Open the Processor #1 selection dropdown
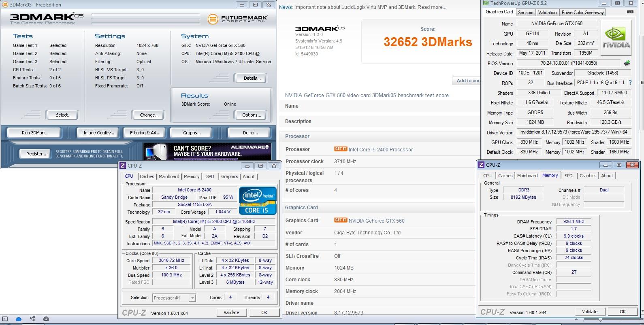 pos(174,298)
